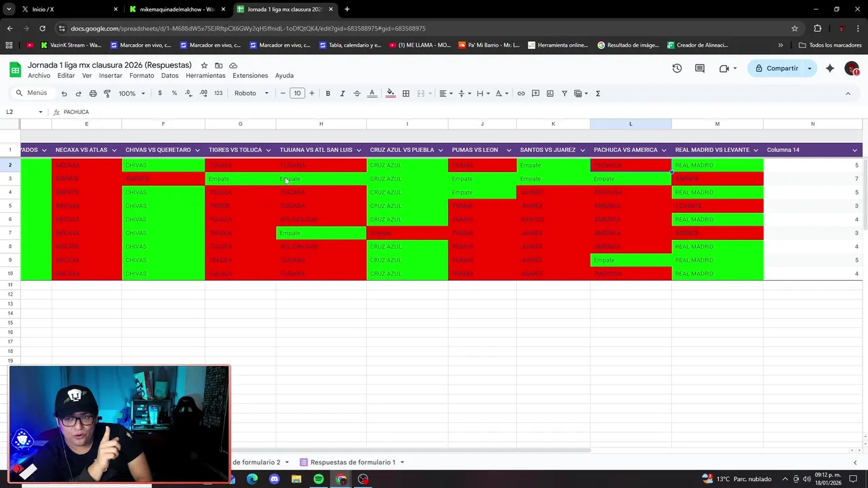Open the Extensiones menu
Screen dimensions: 868x488
(x=250, y=75)
